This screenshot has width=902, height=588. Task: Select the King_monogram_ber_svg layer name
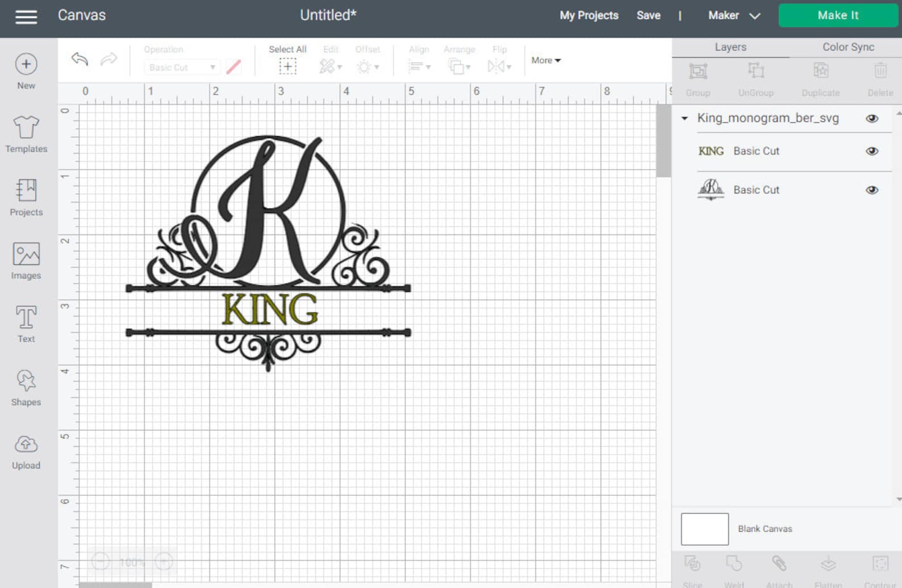coord(768,118)
